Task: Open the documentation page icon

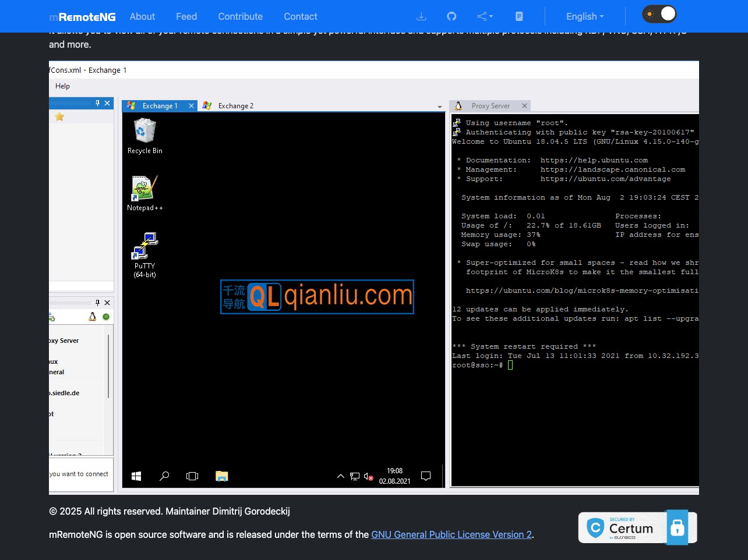Action: [x=519, y=17]
